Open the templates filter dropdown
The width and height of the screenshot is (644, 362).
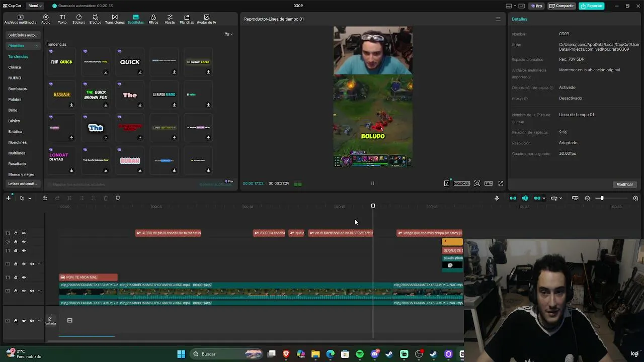(228, 34)
